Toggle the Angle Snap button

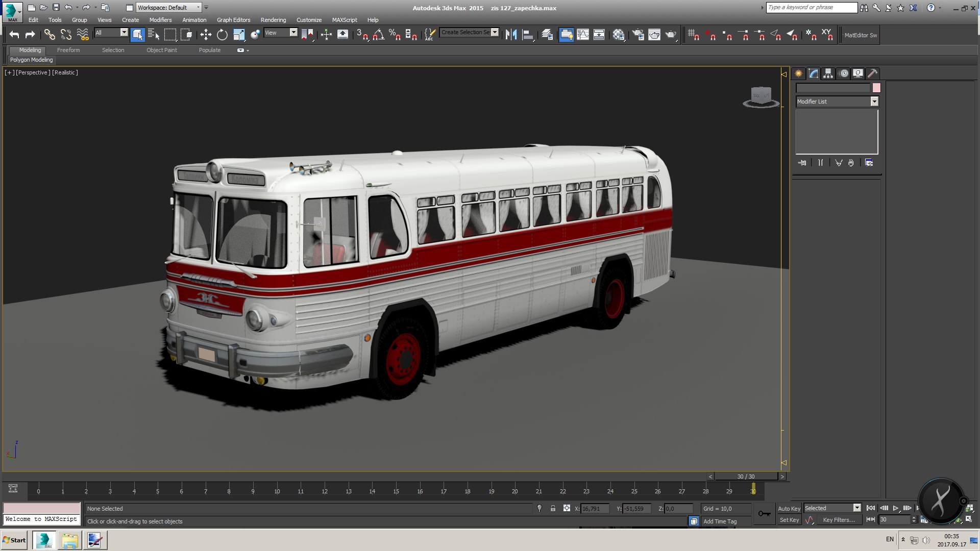(x=378, y=35)
